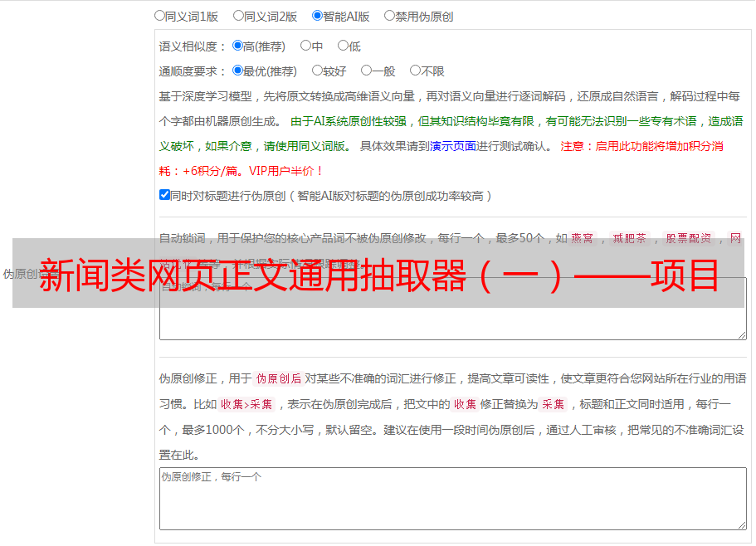Click the 伪原创后 highlighted tag
The width and height of the screenshot is (756, 546).
coord(279,378)
